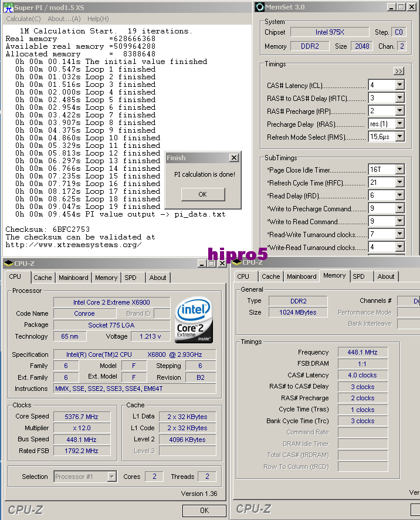Open the Refresh Cycle Time (tRFC) dropdown
The image size is (420, 520).
[x=400, y=183]
